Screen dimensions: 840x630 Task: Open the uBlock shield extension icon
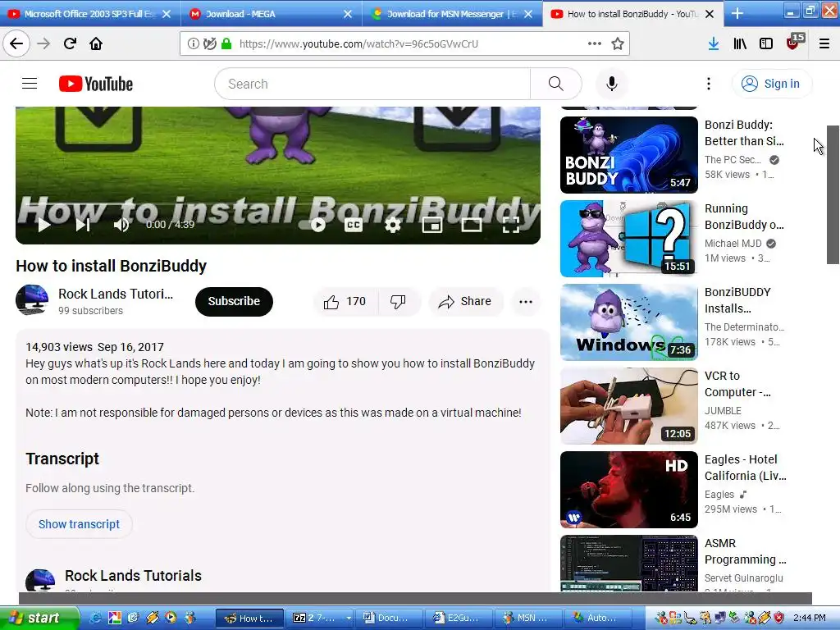pyautogui.click(x=793, y=43)
